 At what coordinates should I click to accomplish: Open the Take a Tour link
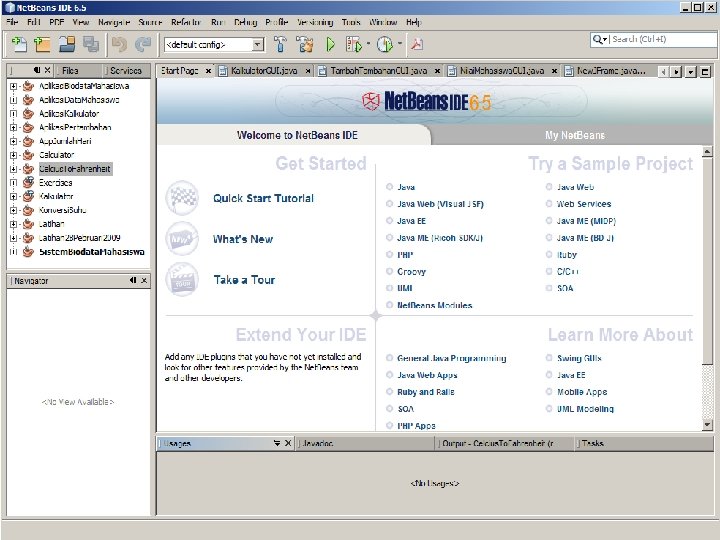(x=244, y=279)
